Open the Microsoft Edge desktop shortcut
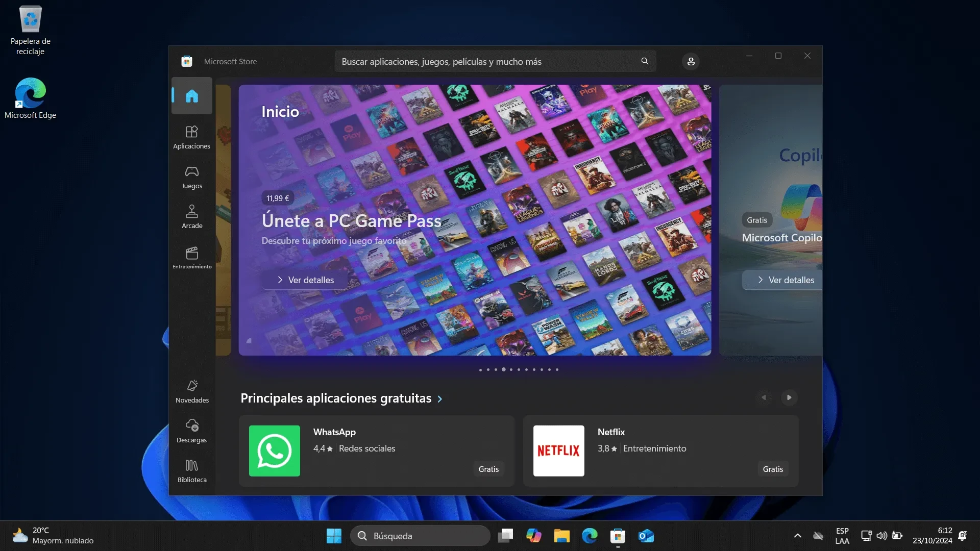Screen dimensions: 980x551 [31, 99]
